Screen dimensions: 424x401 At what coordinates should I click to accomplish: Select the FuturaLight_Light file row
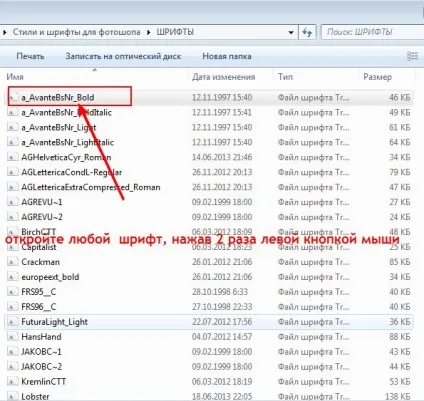click(209, 322)
